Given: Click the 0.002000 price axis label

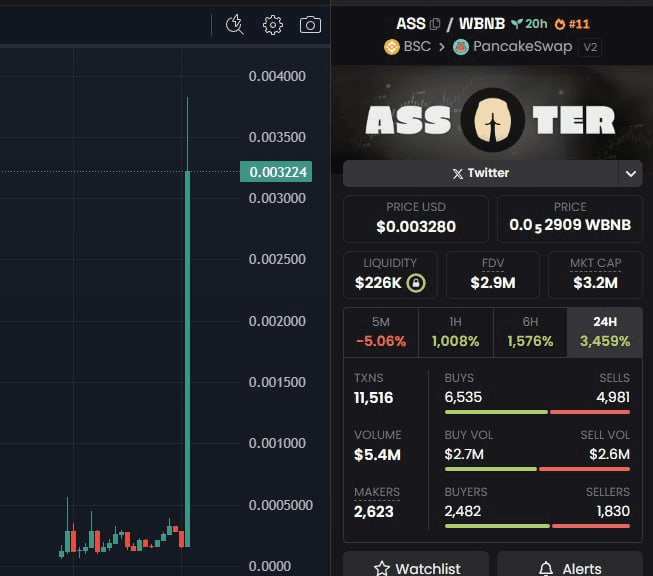Looking at the screenshot, I should (x=277, y=321).
